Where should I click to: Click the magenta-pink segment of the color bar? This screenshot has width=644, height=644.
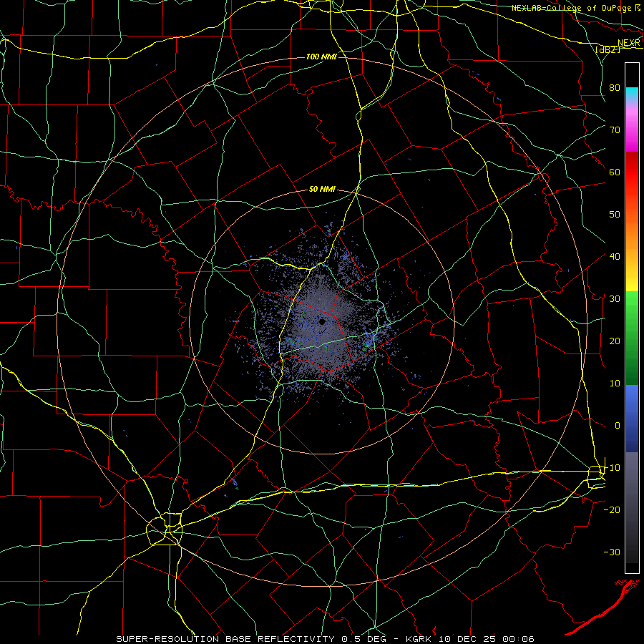pyautogui.click(x=632, y=127)
